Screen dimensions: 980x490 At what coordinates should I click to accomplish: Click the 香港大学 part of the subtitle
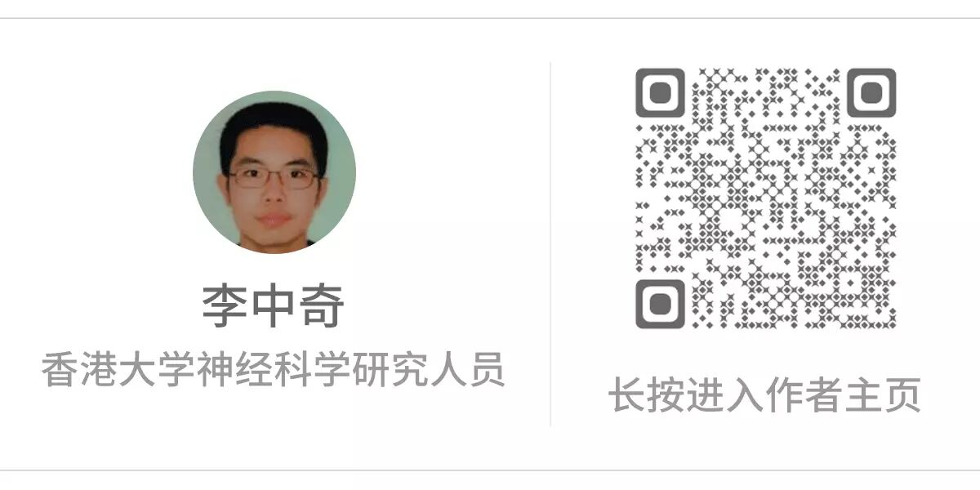(x=119, y=369)
